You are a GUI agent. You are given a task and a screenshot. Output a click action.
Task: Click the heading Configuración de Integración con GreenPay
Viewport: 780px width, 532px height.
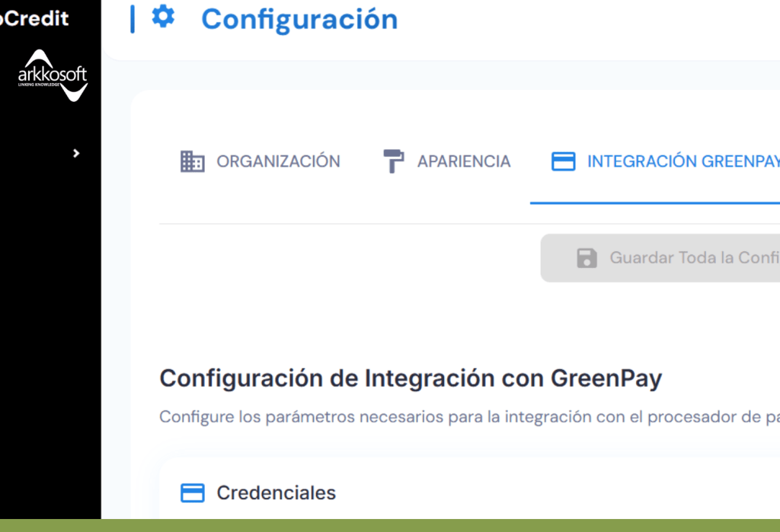[x=411, y=377]
